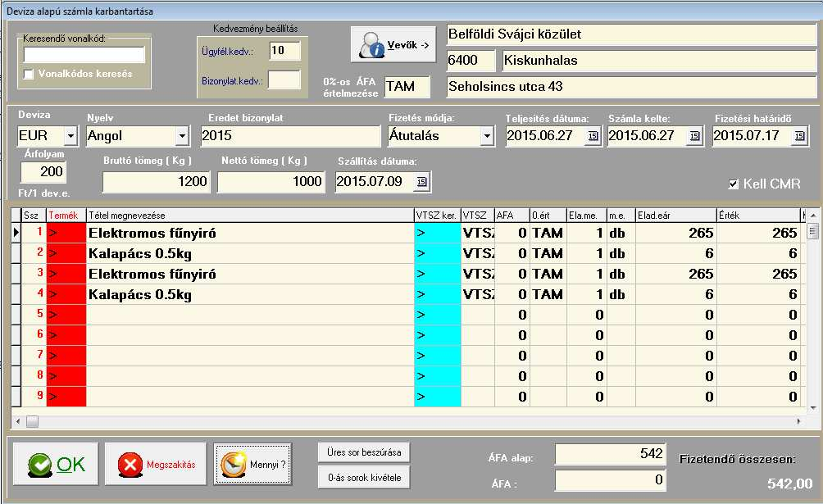Image resolution: width=823 pixels, height=504 pixels.
Task: Click the Vevők customer icon button
Action: (393, 45)
